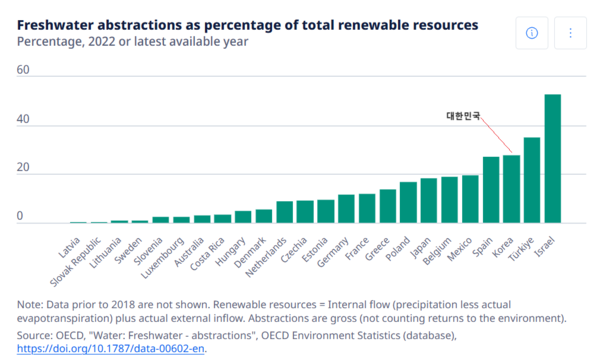Select the Japan bar in the chart

coord(429,201)
